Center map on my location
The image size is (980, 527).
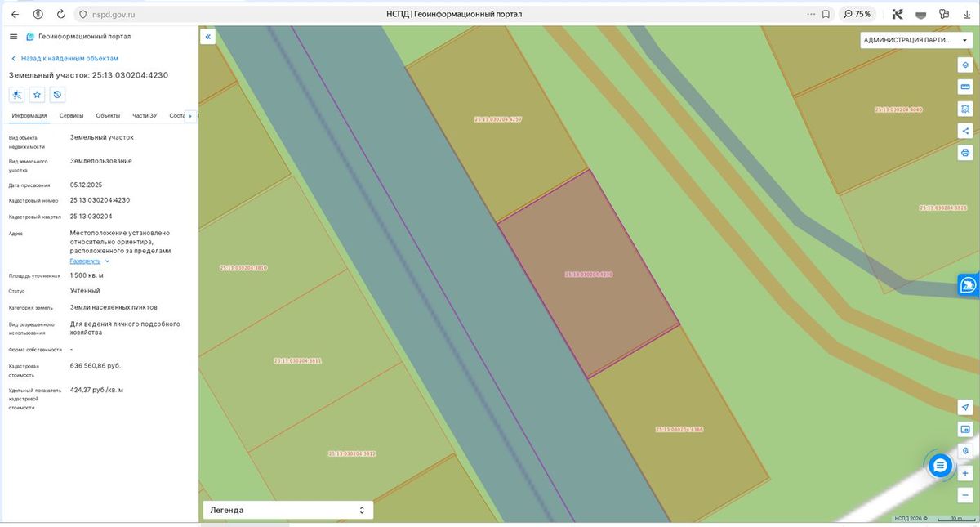coord(964,407)
